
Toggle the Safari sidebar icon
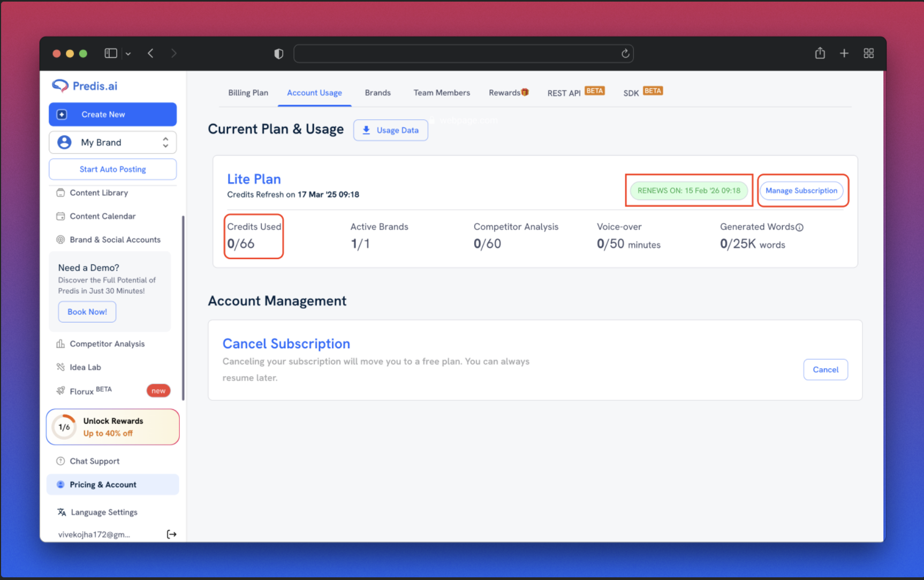pos(111,53)
